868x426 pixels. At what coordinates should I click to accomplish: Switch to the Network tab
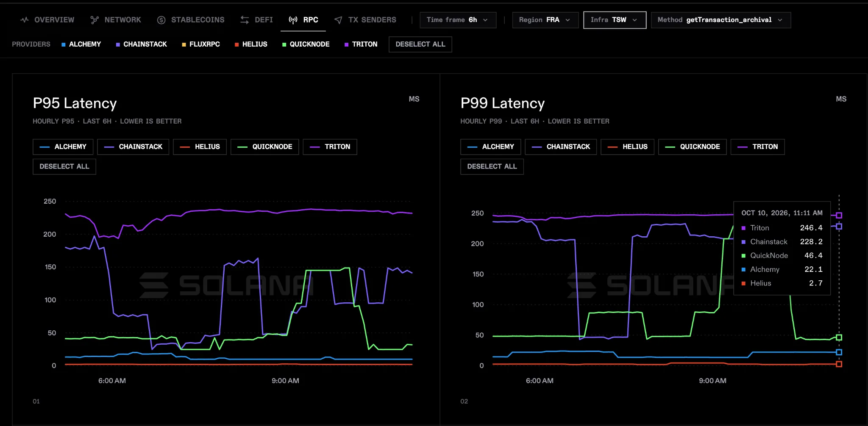pyautogui.click(x=116, y=20)
